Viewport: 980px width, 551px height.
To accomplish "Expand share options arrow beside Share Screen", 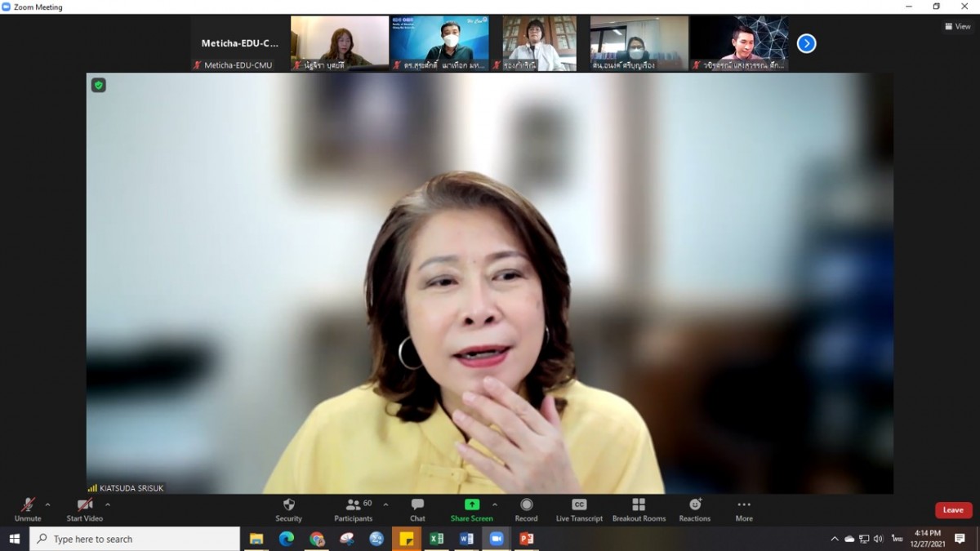I will click(x=495, y=504).
